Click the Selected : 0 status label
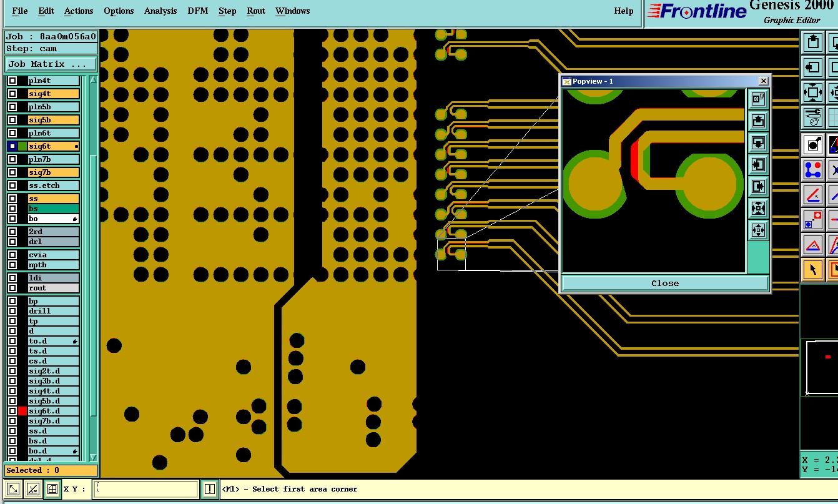The image size is (838, 504). click(51, 470)
